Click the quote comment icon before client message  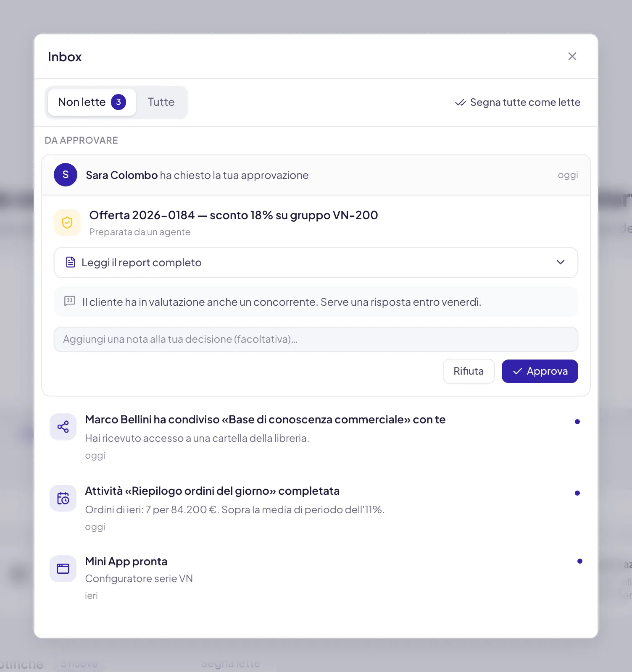(x=70, y=301)
